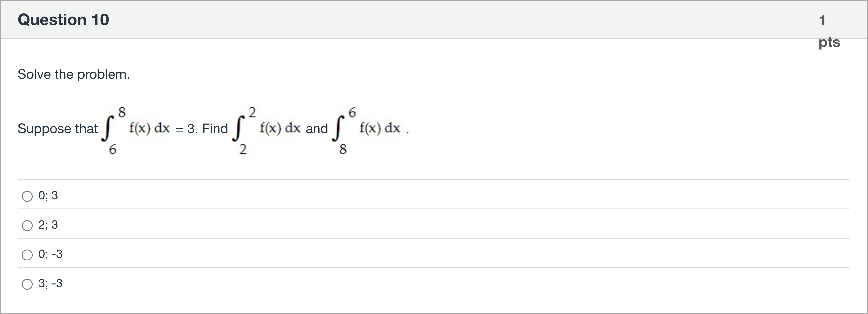Click the words "Suppose that"
This screenshot has height=314, width=868.
[x=58, y=129]
